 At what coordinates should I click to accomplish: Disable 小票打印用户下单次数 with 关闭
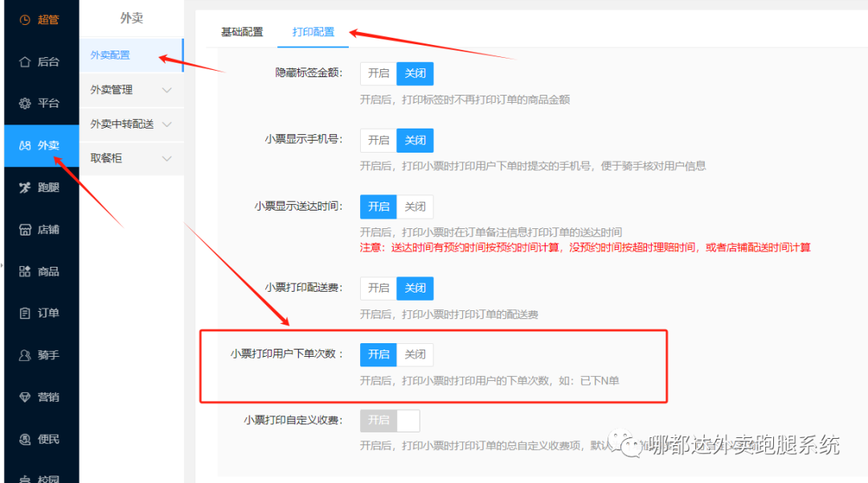(416, 354)
